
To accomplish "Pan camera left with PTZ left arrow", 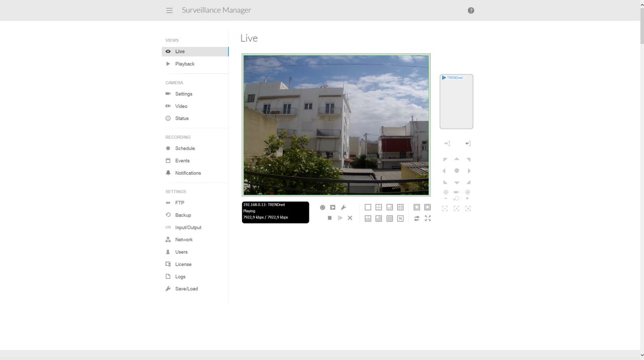I will tap(444, 171).
